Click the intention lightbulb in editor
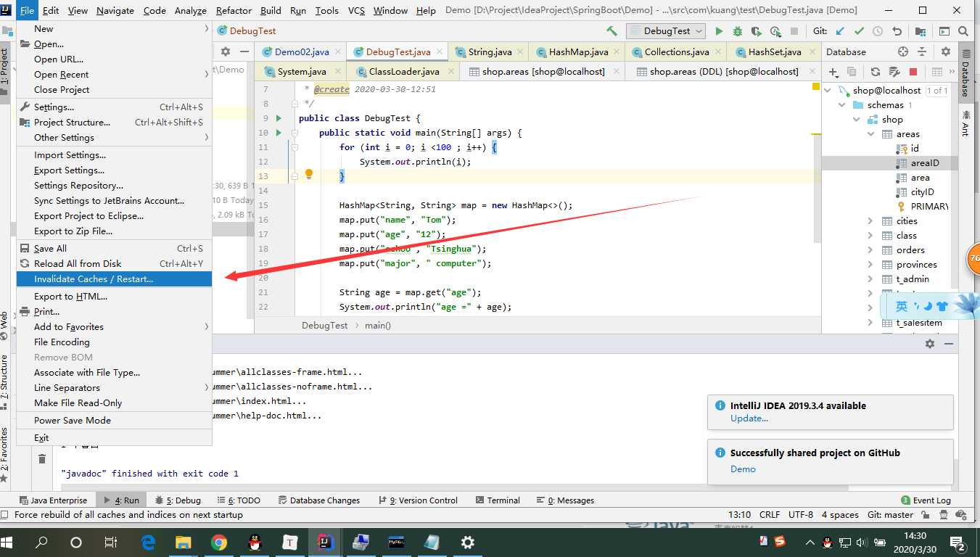980x557 pixels. click(309, 174)
